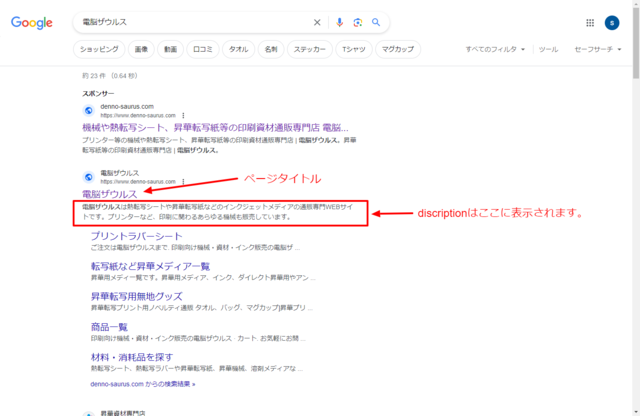This screenshot has width=640, height=416.
Task: Expand the すべてのフィルタ dropdown
Action: (x=495, y=49)
